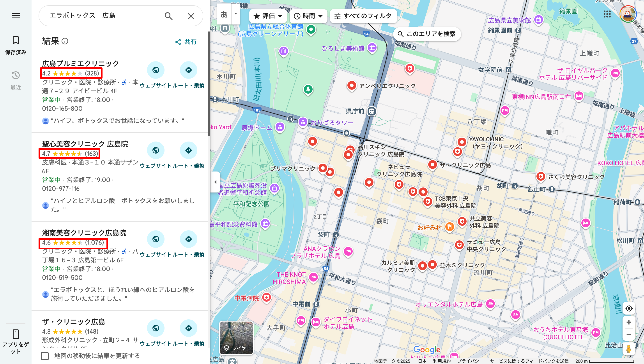Select the 並木Sクリニック map pin
This screenshot has height=364, width=644.
pos(432,264)
